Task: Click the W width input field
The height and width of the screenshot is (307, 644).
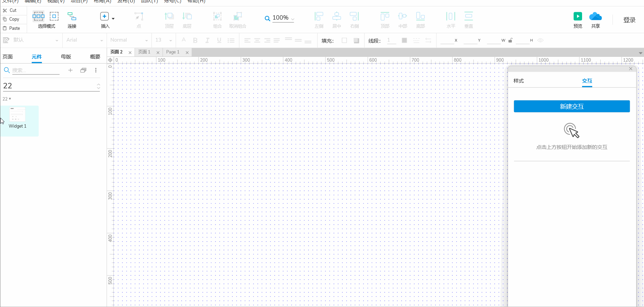Action: click(494, 40)
